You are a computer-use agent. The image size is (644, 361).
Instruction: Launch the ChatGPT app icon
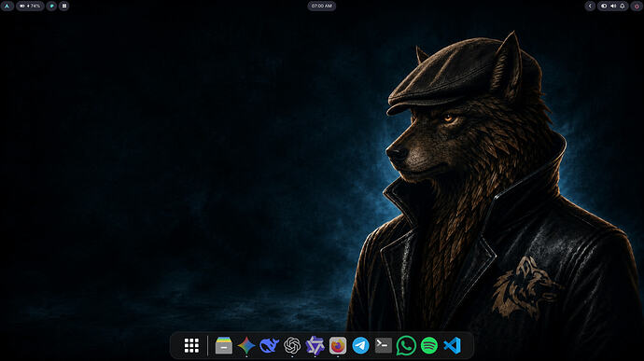(x=292, y=345)
